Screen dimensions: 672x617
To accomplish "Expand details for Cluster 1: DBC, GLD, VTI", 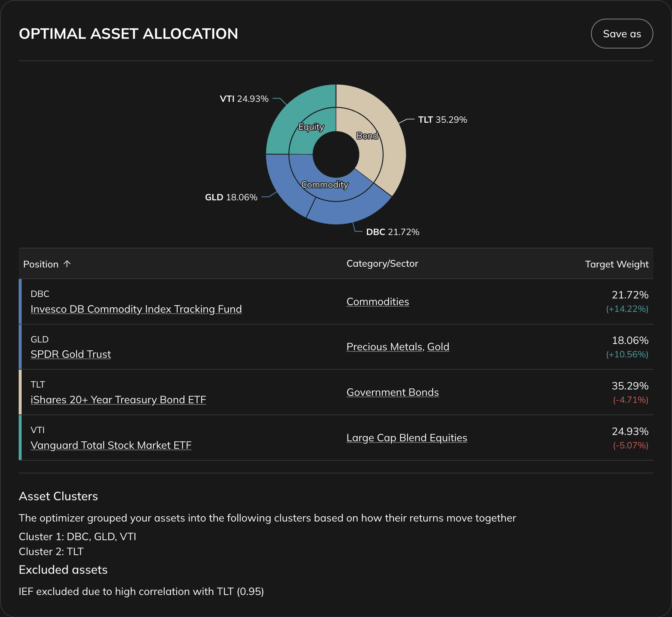I will [x=77, y=536].
